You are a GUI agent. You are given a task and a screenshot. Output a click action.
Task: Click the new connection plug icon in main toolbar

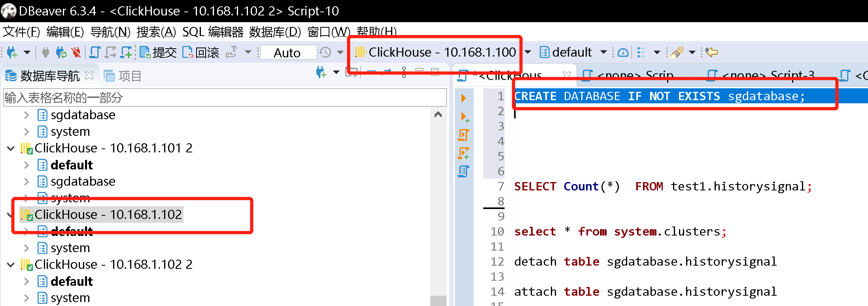[12, 52]
